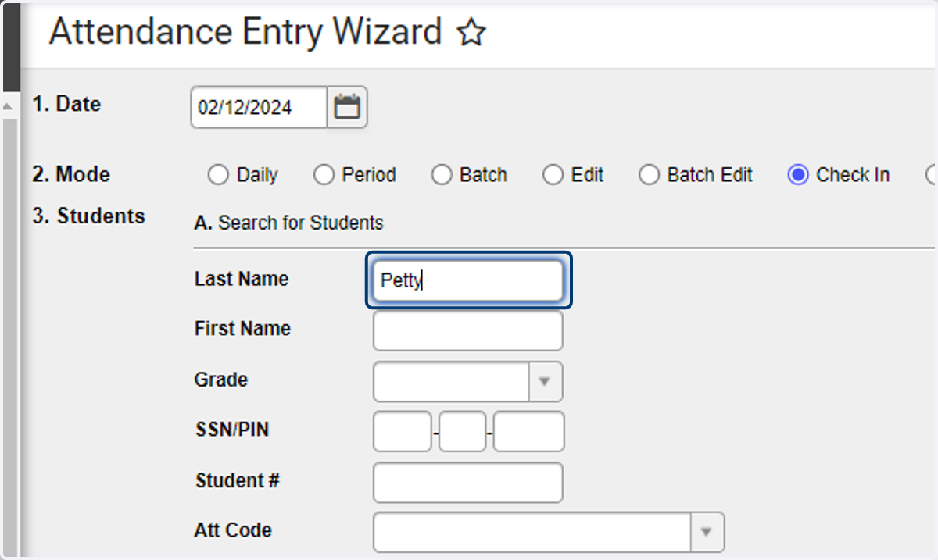Mark Attendance Entry Wizard as favorite star

click(x=471, y=33)
